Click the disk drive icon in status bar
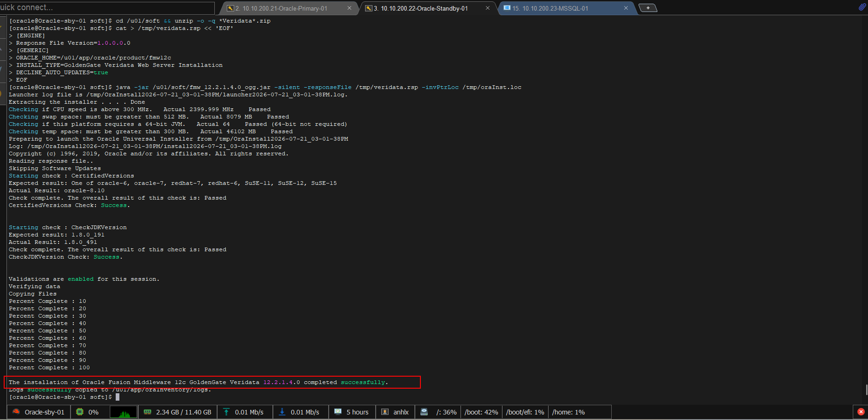868x420 pixels. [424, 412]
